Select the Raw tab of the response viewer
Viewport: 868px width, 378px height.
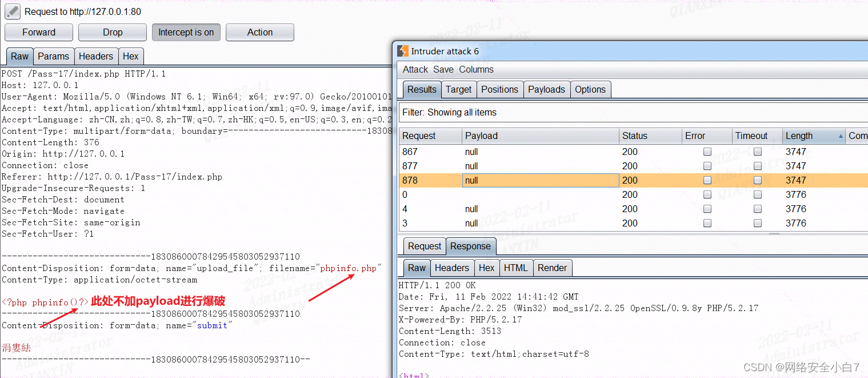point(417,268)
